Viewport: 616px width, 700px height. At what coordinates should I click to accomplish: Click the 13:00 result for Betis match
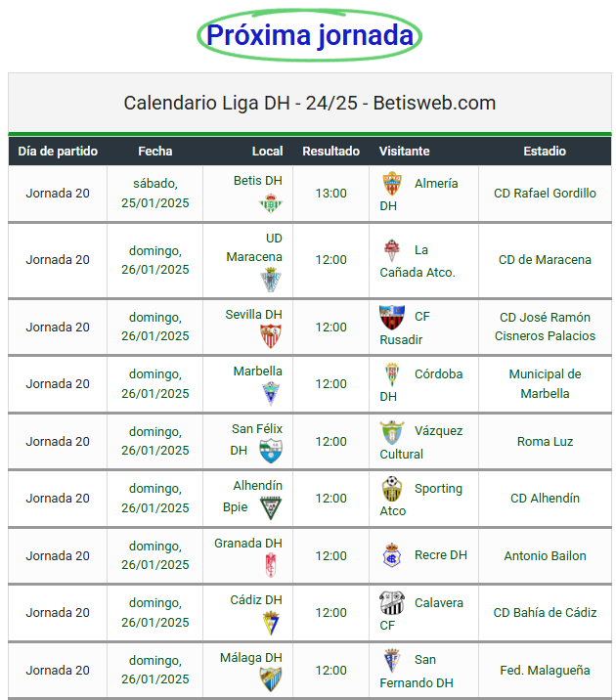330,194
